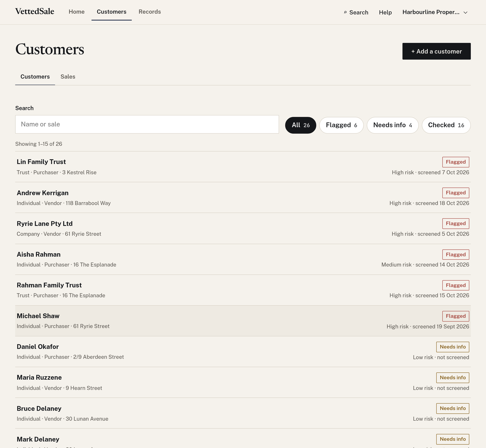Click Needs info badge for Maria Ruzzene
The height and width of the screenshot is (448, 486).
pyautogui.click(x=453, y=378)
